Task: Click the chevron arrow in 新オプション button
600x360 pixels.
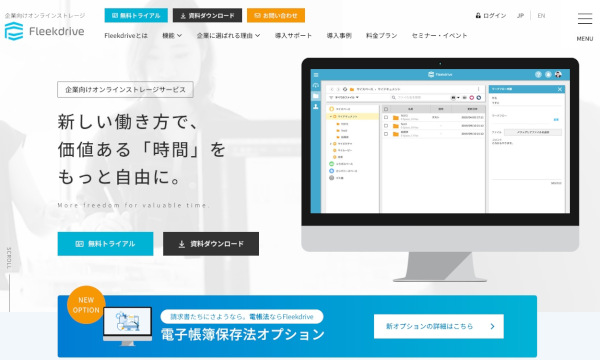Action: point(492,326)
